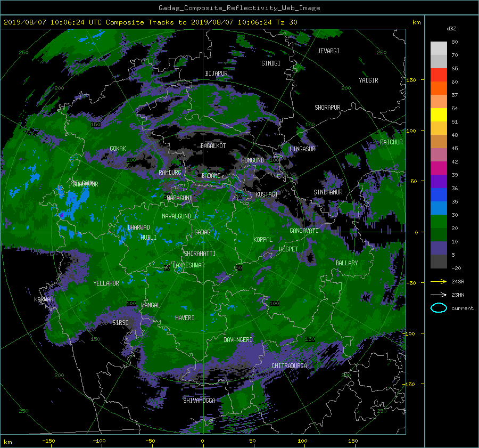Screen dimensions: 479x448
Task: Click the YELLAPUR city label
Action: (106, 283)
